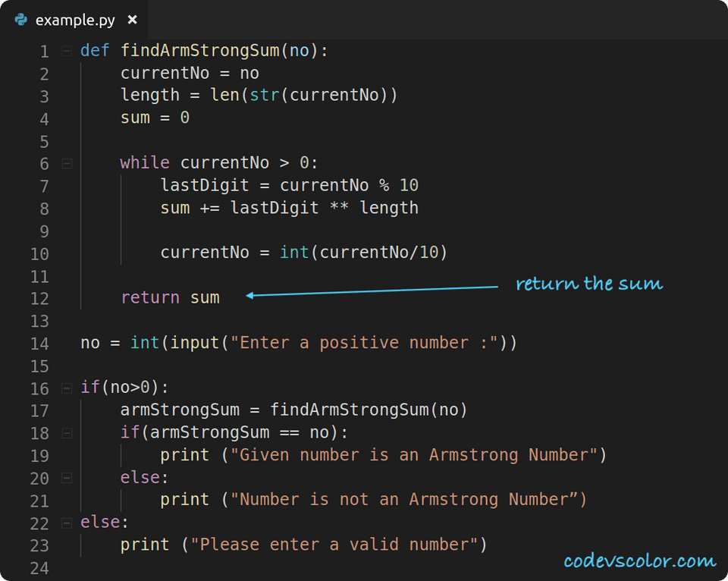Click 'lastDigit' at the start of line 7
This screenshot has height=581, width=728.
coord(205,185)
